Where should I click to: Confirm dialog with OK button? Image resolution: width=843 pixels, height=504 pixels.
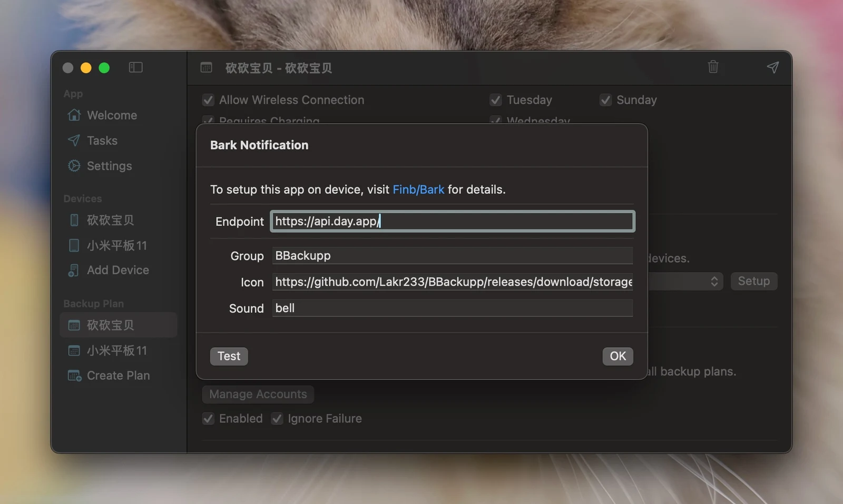pyautogui.click(x=617, y=357)
